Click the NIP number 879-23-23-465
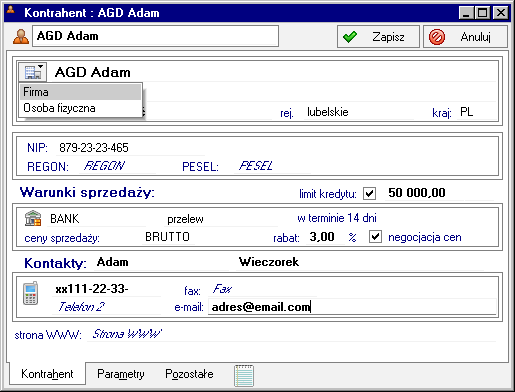 coord(94,148)
